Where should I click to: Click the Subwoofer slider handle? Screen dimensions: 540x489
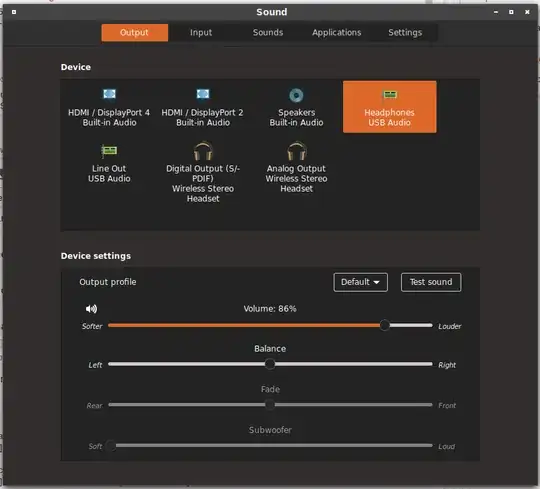point(111,446)
